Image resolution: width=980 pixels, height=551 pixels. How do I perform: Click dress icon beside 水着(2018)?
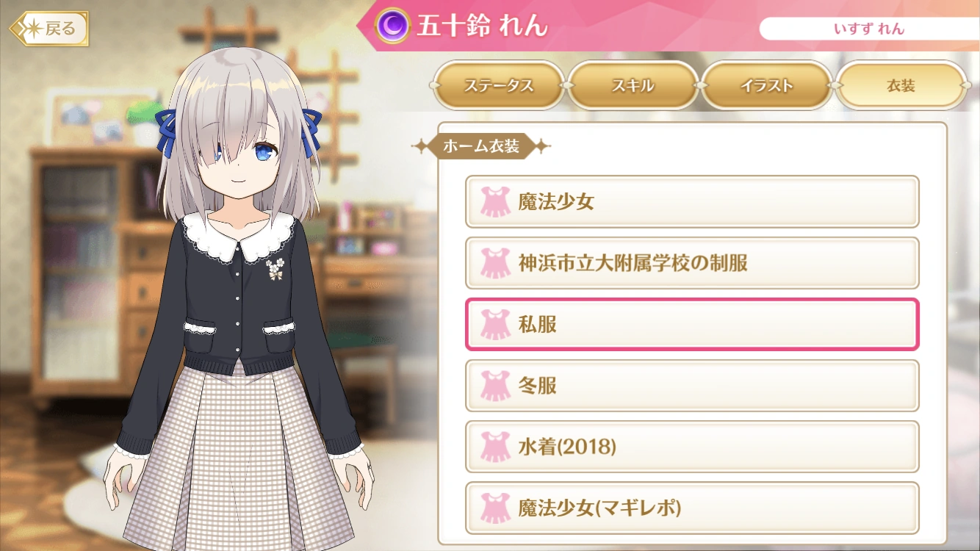(495, 447)
